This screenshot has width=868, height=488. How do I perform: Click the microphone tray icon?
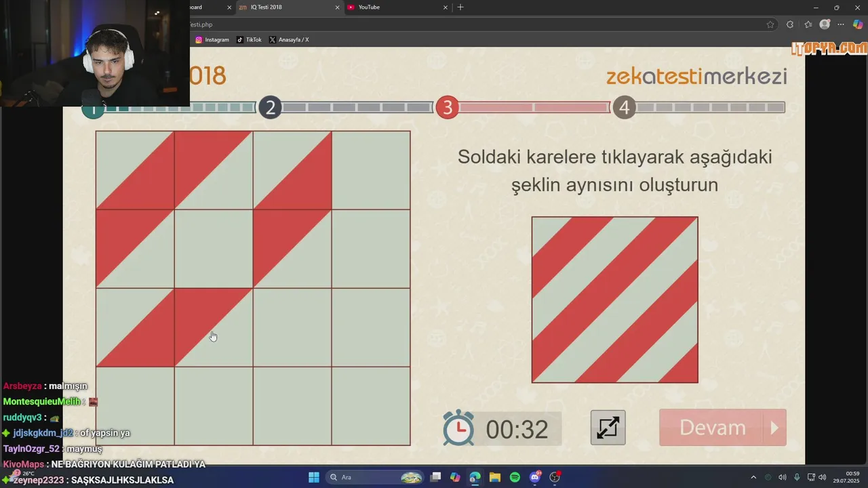(797, 477)
